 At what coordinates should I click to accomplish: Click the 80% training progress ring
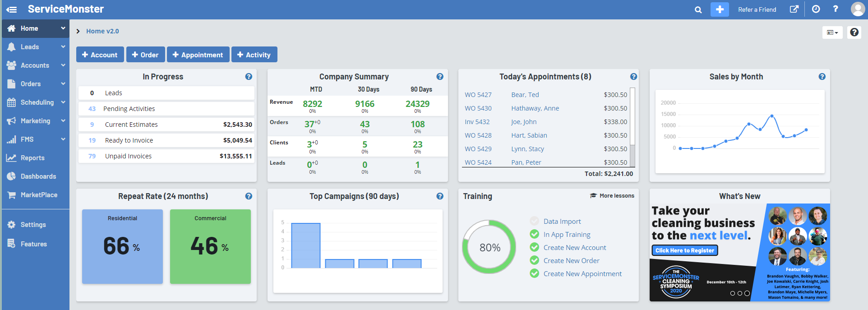(489, 247)
